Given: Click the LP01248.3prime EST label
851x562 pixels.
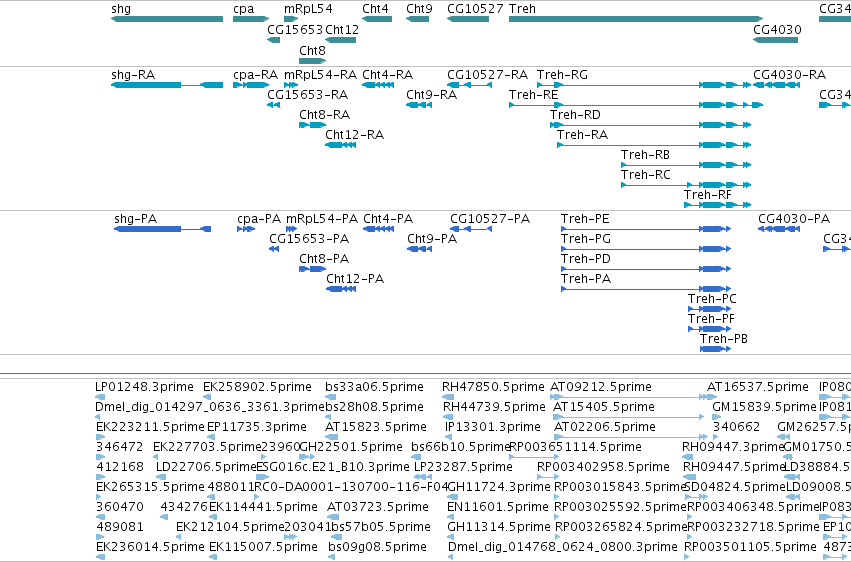Looking at the screenshot, I should point(144,387).
